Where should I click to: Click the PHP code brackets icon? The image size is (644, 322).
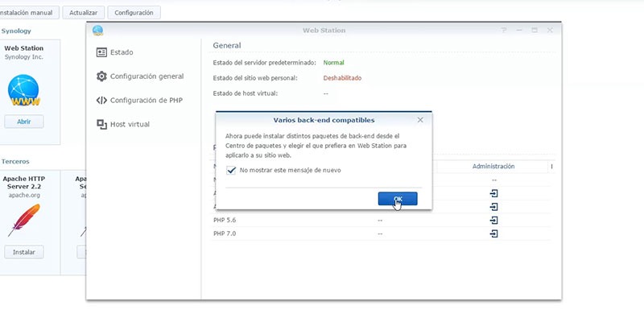(x=101, y=100)
